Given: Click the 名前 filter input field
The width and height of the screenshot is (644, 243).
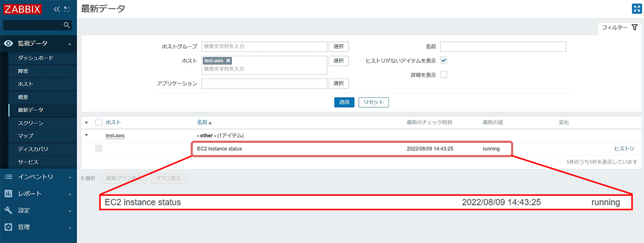Looking at the screenshot, I should pyautogui.click(x=503, y=46).
